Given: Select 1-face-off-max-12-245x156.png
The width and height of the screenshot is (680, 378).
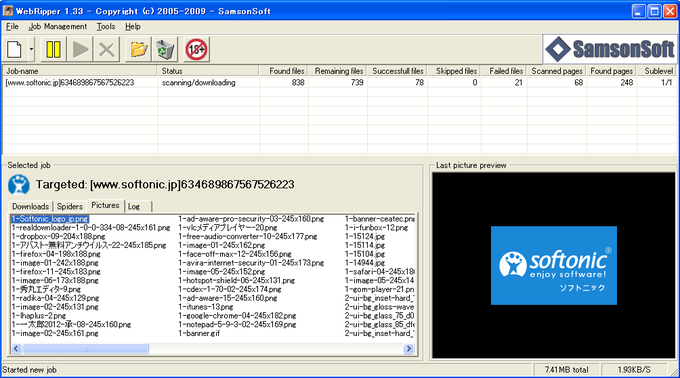Looking at the screenshot, I should (235, 254).
